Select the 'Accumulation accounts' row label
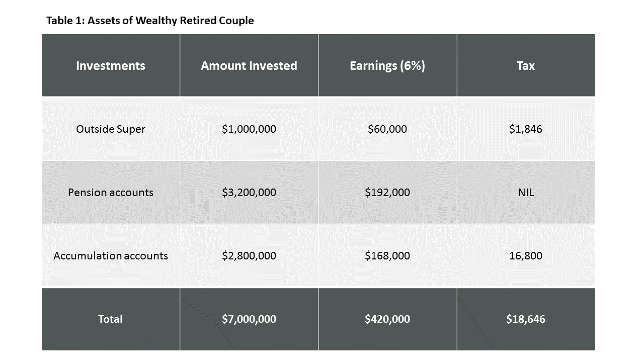644x362 pixels. tap(111, 256)
